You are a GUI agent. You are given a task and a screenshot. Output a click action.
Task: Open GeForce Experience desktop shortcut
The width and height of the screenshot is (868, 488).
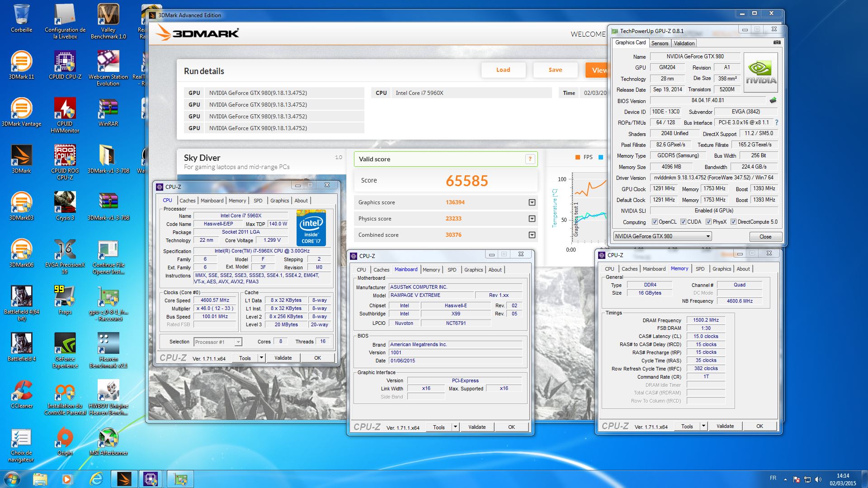[65, 350]
